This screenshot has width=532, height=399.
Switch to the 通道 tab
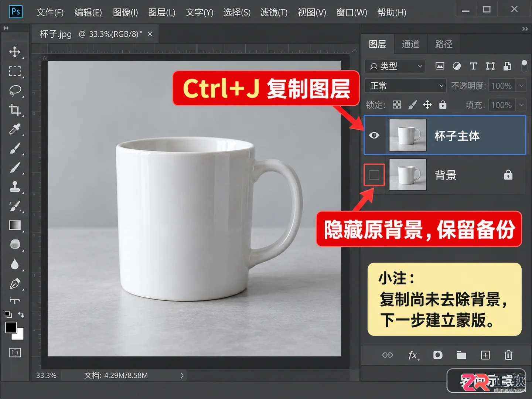tap(410, 44)
